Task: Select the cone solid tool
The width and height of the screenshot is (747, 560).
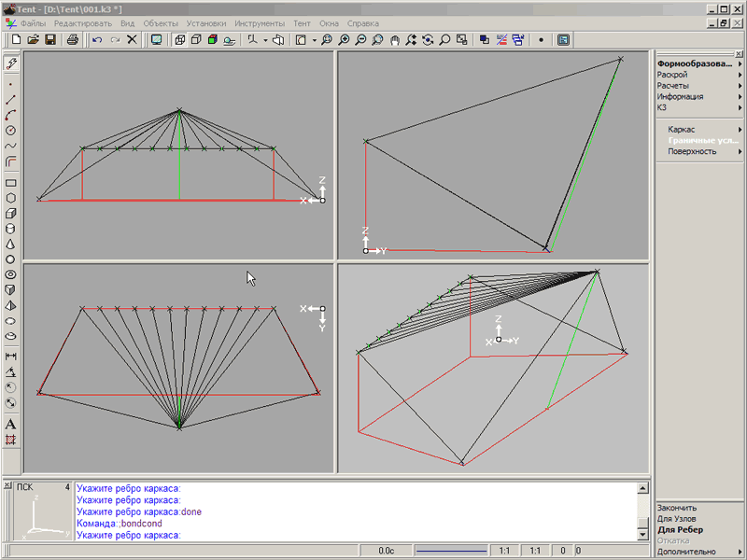Action: 10,244
